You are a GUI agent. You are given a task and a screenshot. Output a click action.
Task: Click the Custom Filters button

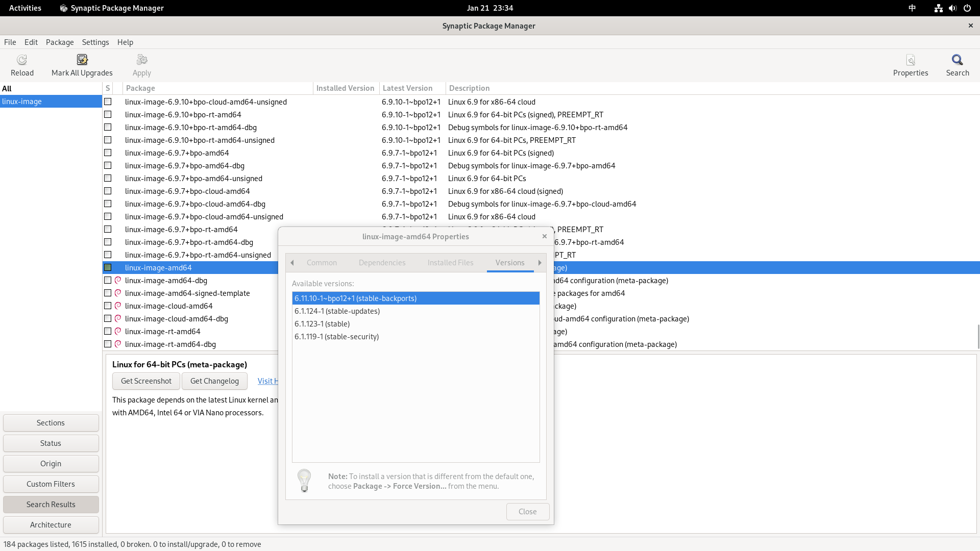pos(51,484)
